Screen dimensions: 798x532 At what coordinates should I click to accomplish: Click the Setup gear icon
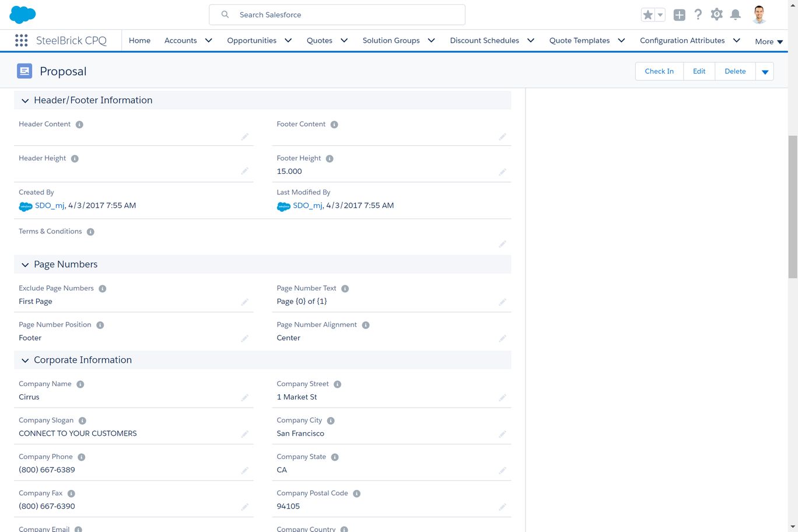click(x=716, y=15)
